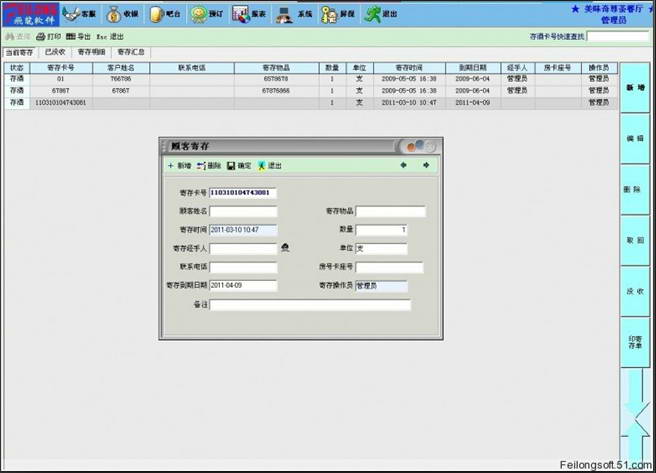
Task: Click the 客户姓名 column header
Action: pyautogui.click(x=121, y=68)
